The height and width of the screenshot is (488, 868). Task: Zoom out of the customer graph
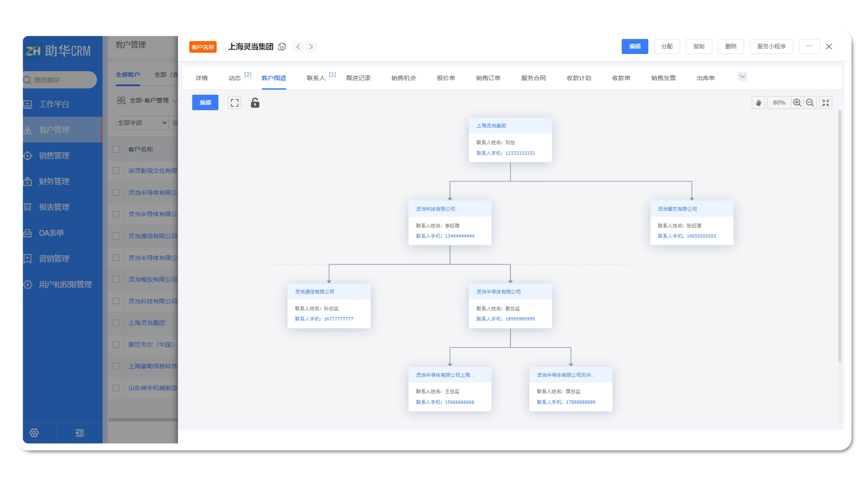pyautogui.click(x=810, y=103)
